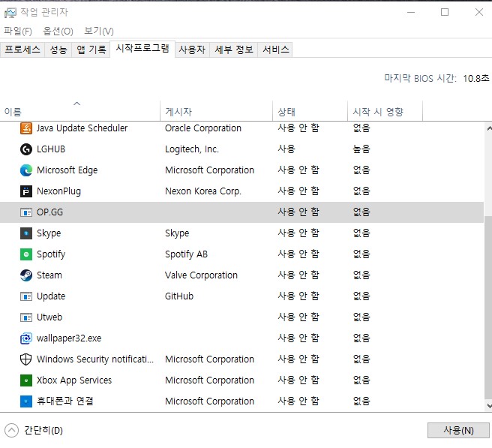Switch to the 프로세스 tab
492x448 pixels.
22,50
